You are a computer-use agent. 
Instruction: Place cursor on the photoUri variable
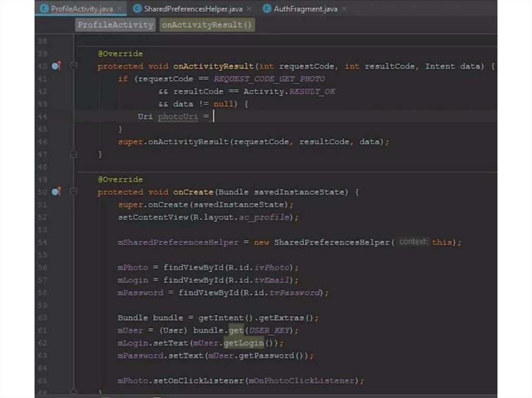click(x=178, y=117)
